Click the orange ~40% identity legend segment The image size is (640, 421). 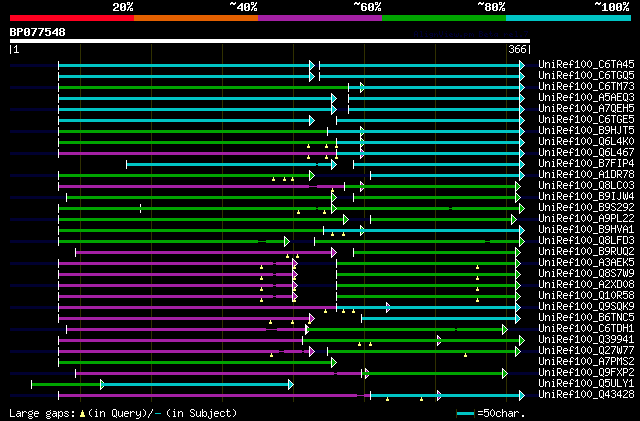point(196,18)
